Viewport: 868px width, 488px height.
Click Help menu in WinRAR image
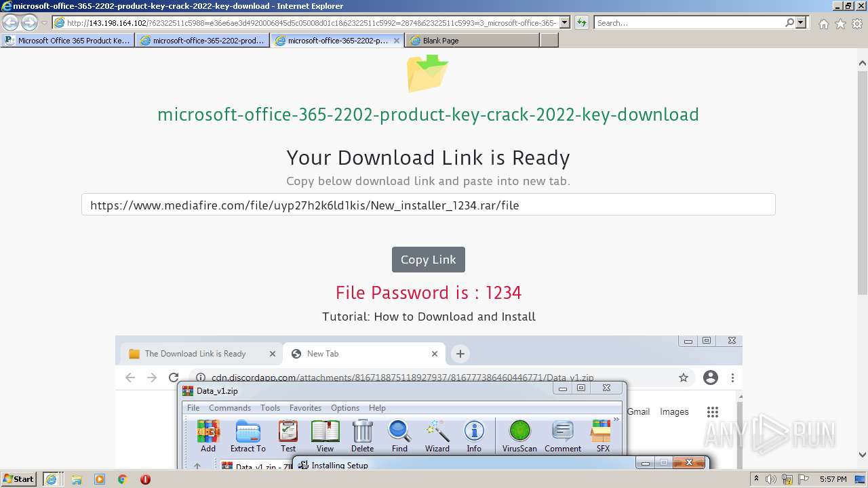(x=377, y=408)
